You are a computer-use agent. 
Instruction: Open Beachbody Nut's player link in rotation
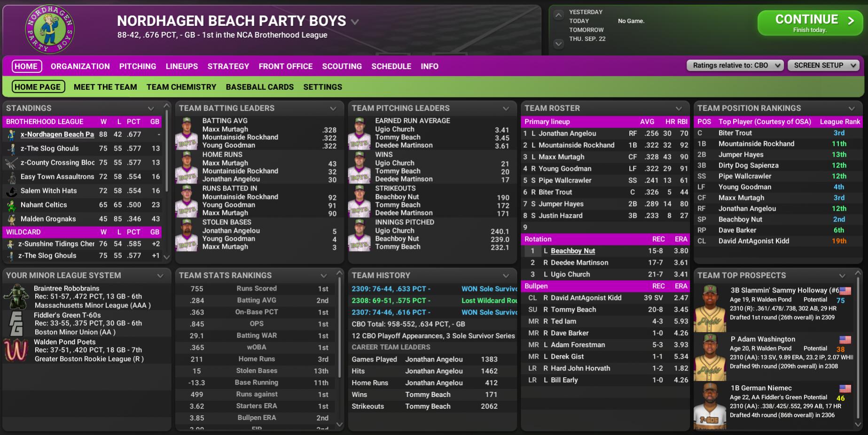(572, 251)
